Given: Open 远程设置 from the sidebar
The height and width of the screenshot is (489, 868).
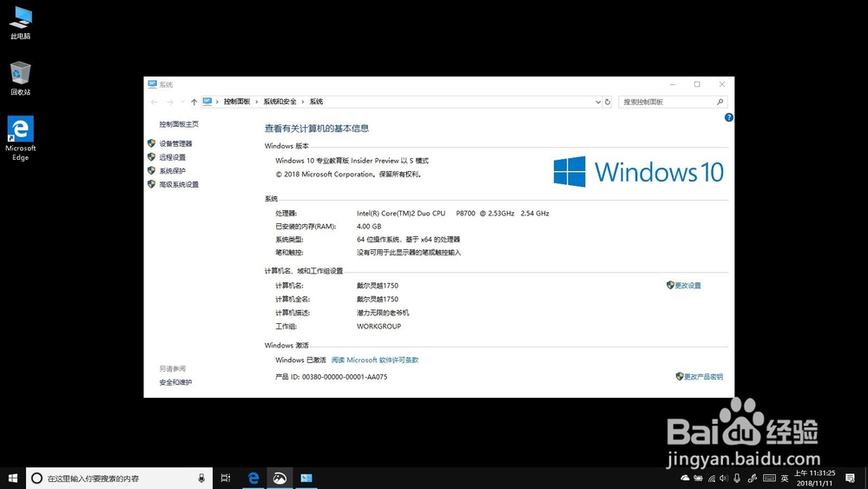Looking at the screenshot, I should pyautogui.click(x=172, y=157).
